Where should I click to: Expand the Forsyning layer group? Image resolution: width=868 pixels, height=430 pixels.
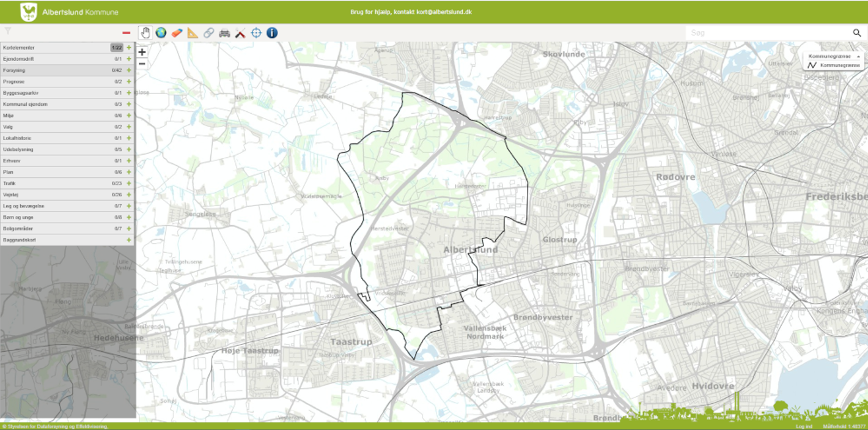(x=129, y=70)
